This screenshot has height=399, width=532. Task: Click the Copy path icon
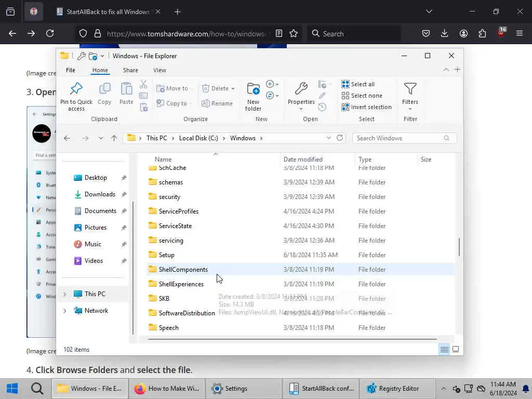pos(143,96)
